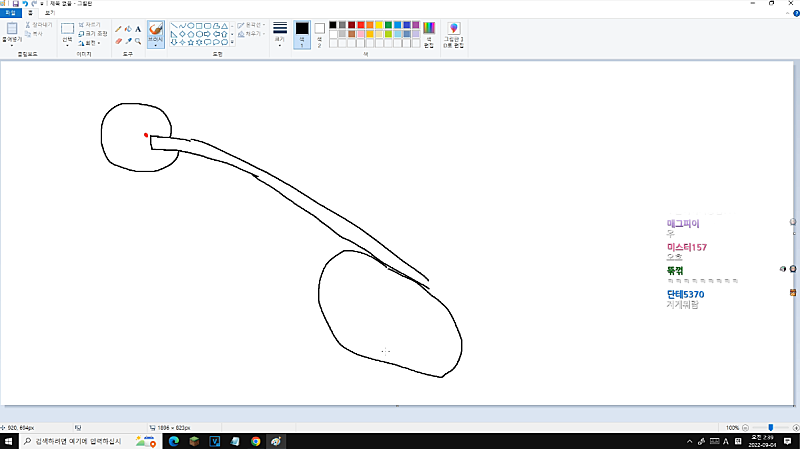Pick the Fill with color bucket tool
Screen dimensions: 800x449
click(128, 29)
